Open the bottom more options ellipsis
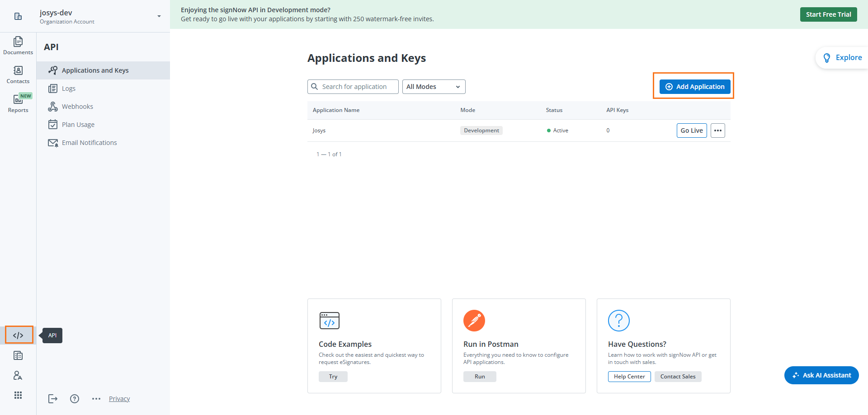Screen dimensions: 868x415 [96, 399]
